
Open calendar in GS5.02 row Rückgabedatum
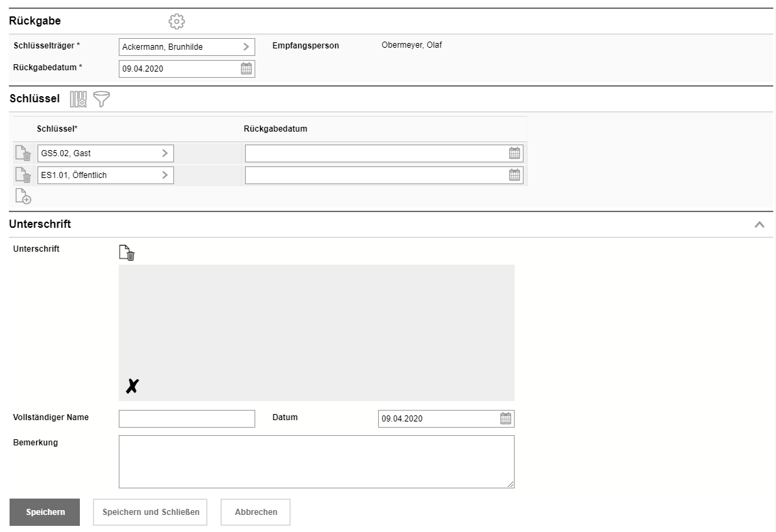click(515, 153)
